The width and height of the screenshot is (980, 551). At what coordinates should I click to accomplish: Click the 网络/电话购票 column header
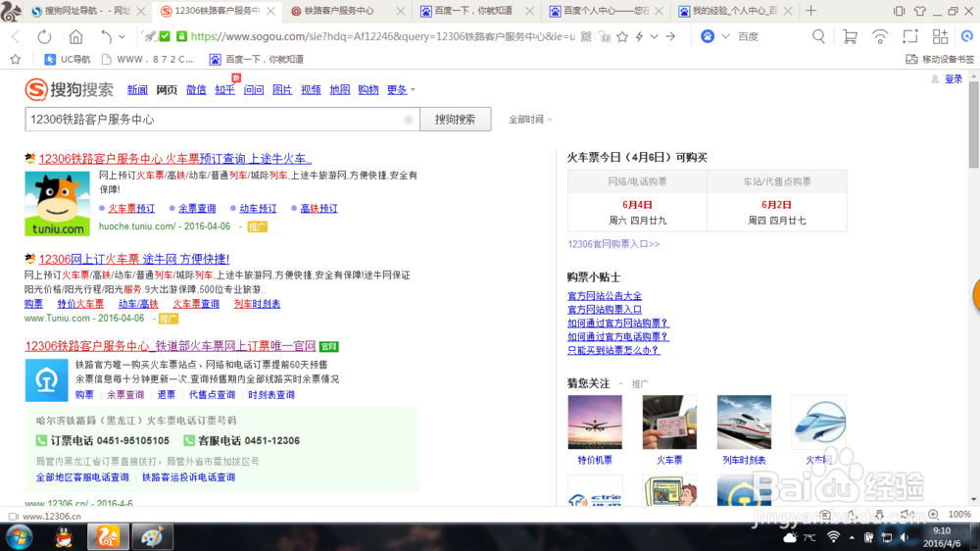[x=637, y=181]
